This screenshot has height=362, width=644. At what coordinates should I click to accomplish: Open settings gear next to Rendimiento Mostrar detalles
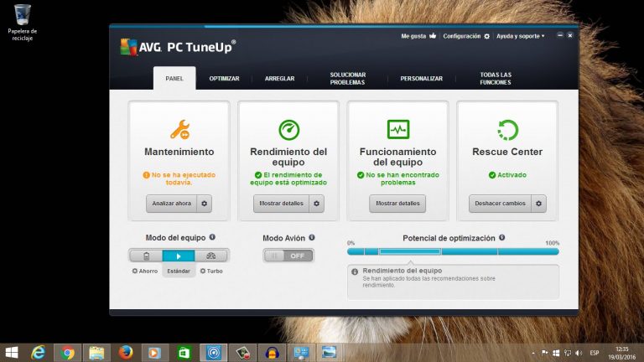click(316, 204)
